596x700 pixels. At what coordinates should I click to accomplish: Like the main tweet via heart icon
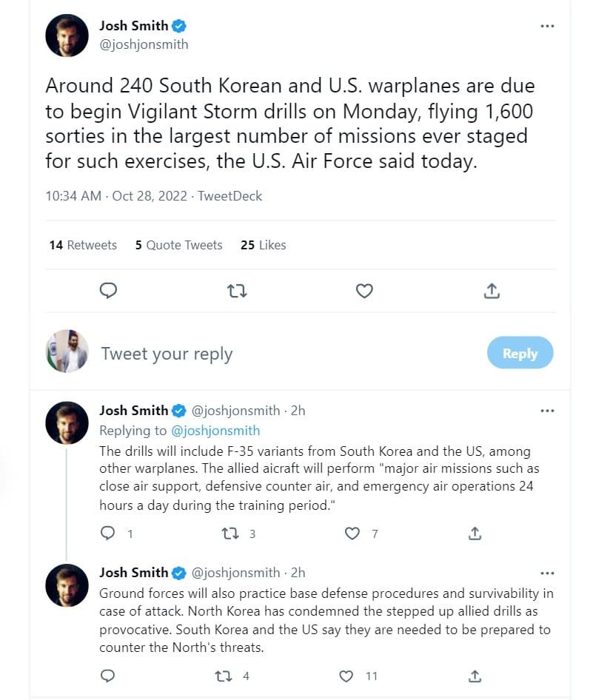tap(364, 291)
